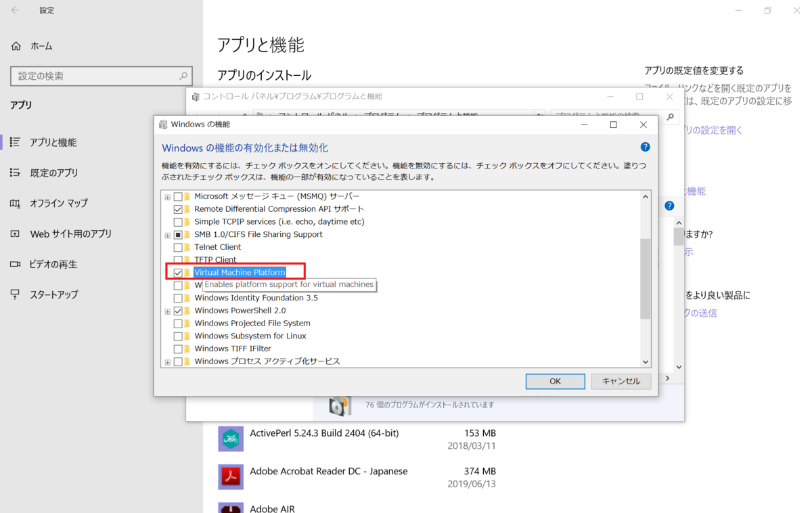Click the キャンセル button
Screen dimensions: 812x513
pyautogui.click(x=621, y=381)
